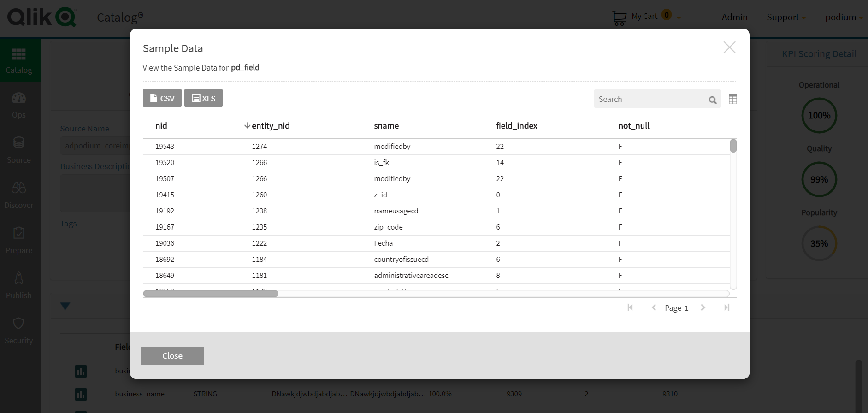The image size is (868, 413).
Task: Go to the previous page
Action: 654,307
